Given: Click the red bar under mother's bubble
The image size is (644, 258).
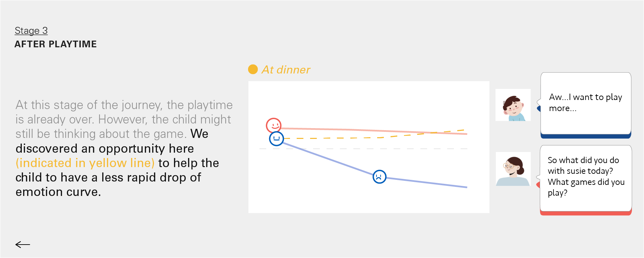Looking at the screenshot, I should click(585, 213).
